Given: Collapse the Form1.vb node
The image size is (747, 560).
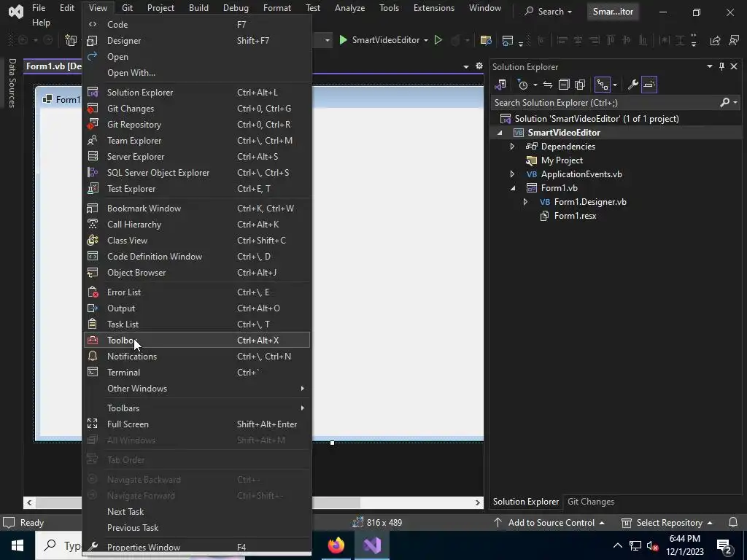Looking at the screenshot, I should tap(513, 188).
